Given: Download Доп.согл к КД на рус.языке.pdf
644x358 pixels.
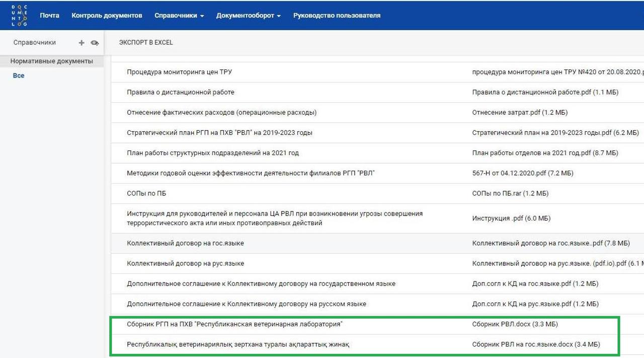Looking at the screenshot, I should click(x=535, y=304).
